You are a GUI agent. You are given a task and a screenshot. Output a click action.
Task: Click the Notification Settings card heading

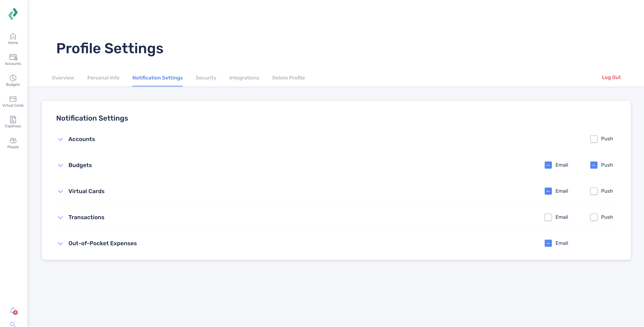pyautogui.click(x=92, y=118)
